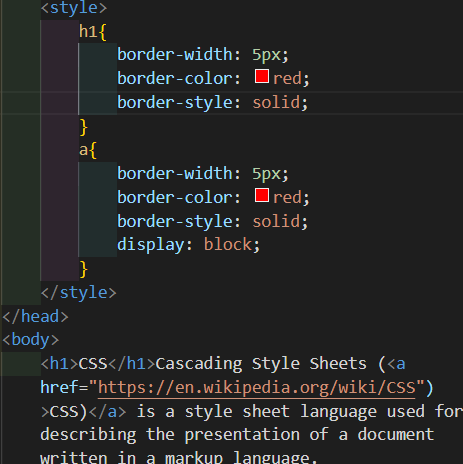The image size is (463, 464).
Task: Click 'is a style sheet language' text
Action: [x=257, y=412]
